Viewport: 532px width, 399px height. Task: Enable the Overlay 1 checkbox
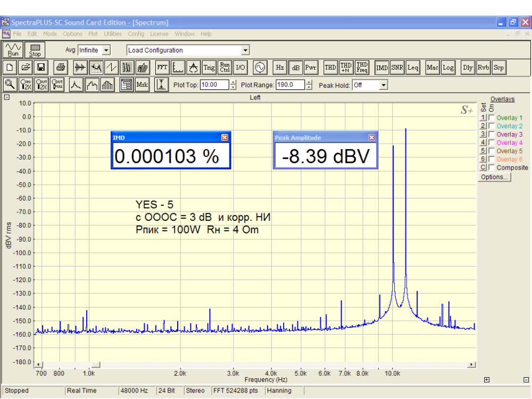492,118
